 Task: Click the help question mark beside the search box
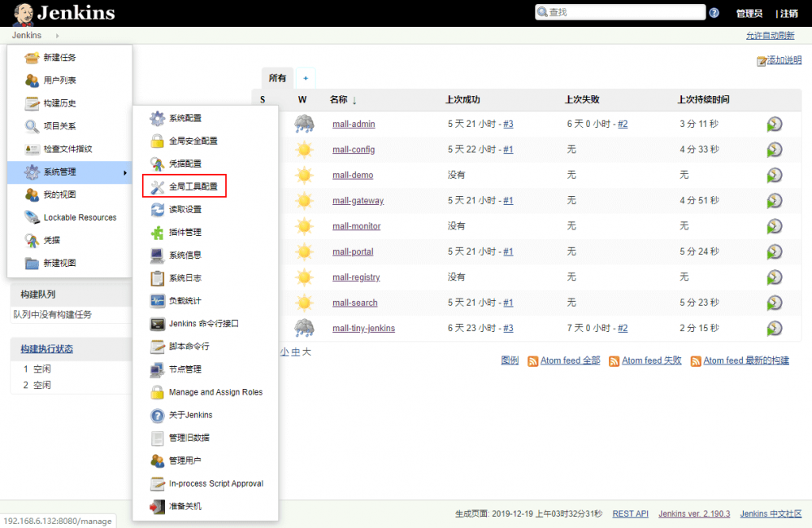(x=714, y=11)
